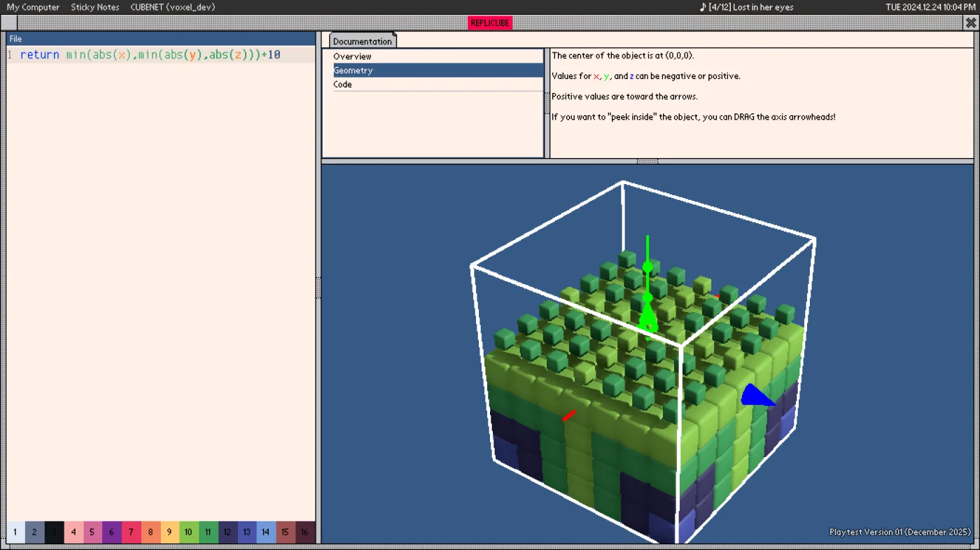Click the date and time clock
Viewport: 980px width, 550px height.
pos(931,7)
